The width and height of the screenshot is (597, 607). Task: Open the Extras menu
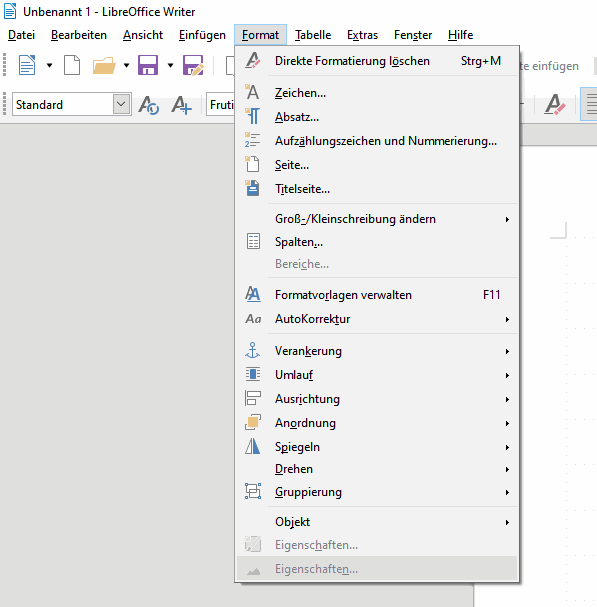(x=362, y=35)
